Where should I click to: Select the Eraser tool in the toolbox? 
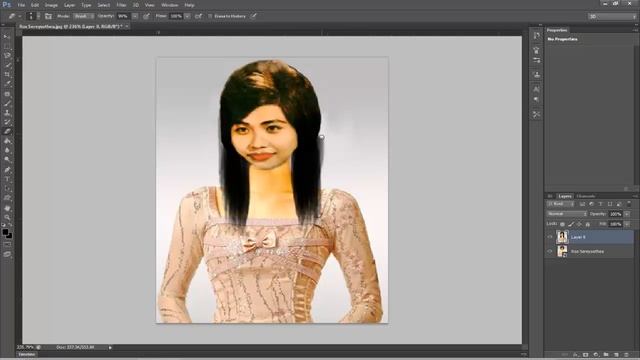tap(7, 131)
